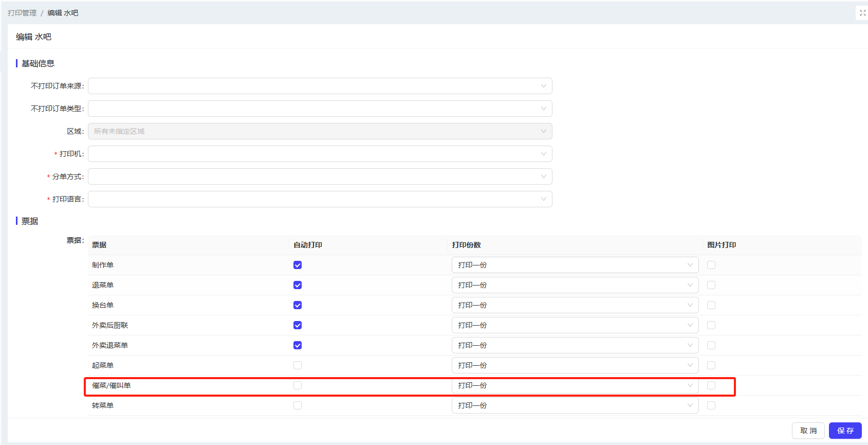
Task: Click the 换台单 row label
Action: pyautogui.click(x=103, y=305)
